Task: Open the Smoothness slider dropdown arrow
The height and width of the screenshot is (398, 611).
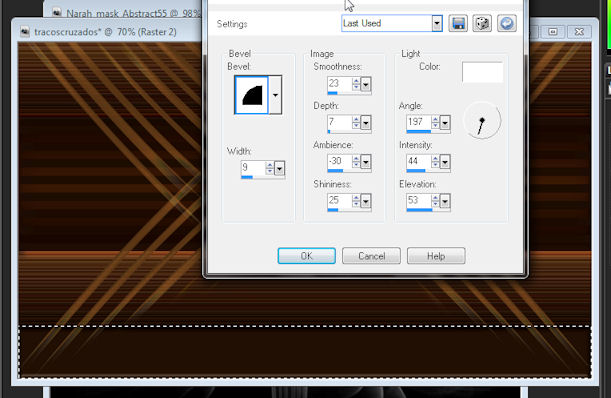Action: [366, 84]
